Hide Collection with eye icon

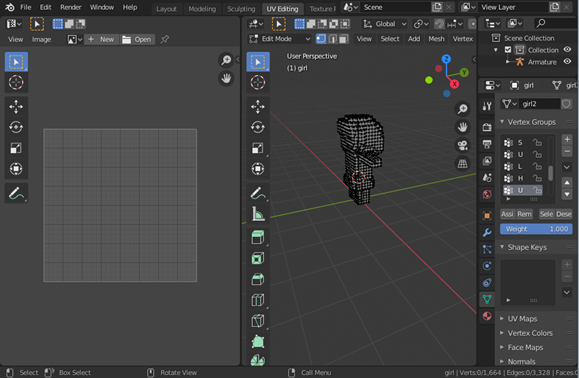pyautogui.click(x=567, y=49)
